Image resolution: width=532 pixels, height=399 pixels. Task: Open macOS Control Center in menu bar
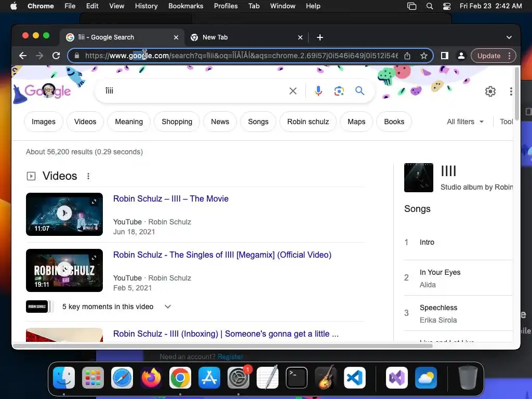tap(447, 6)
